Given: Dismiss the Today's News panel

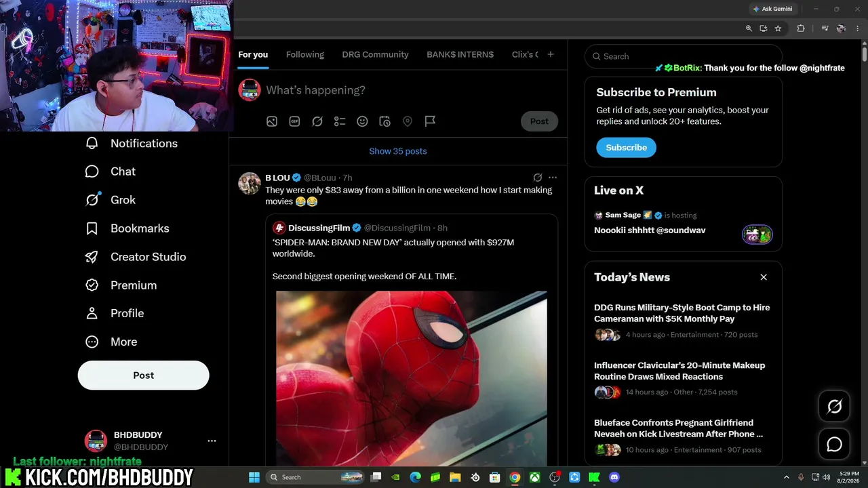Looking at the screenshot, I should (764, 277).
